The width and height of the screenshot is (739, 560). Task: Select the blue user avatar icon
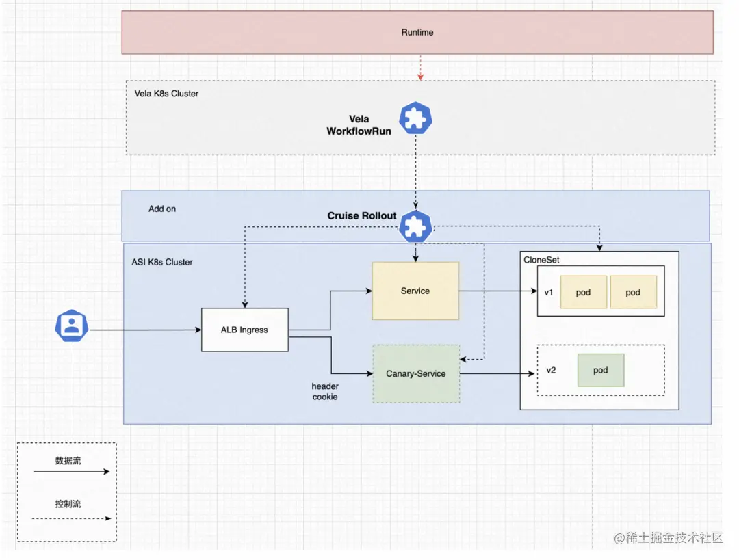point(72,325)
